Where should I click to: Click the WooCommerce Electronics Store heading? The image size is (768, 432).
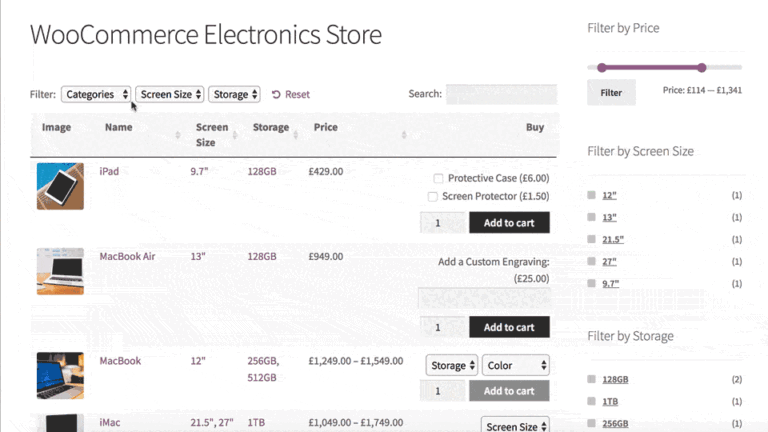point(206,34)
